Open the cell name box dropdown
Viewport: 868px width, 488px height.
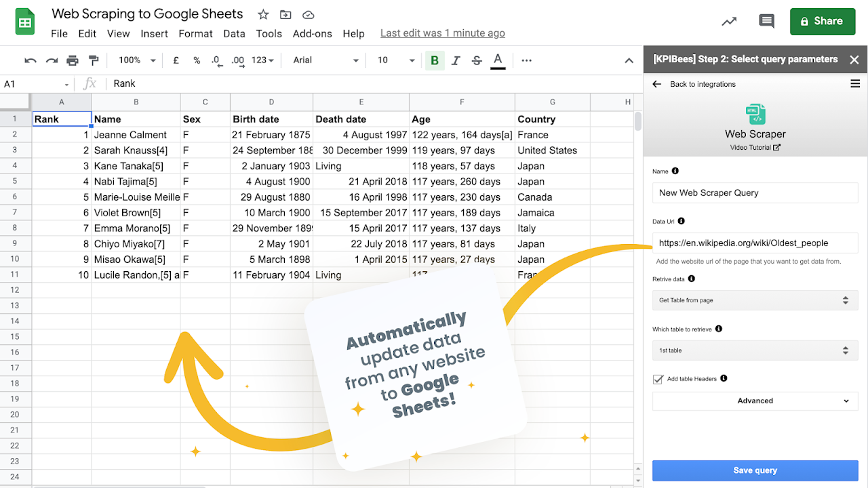pos(66,85)
